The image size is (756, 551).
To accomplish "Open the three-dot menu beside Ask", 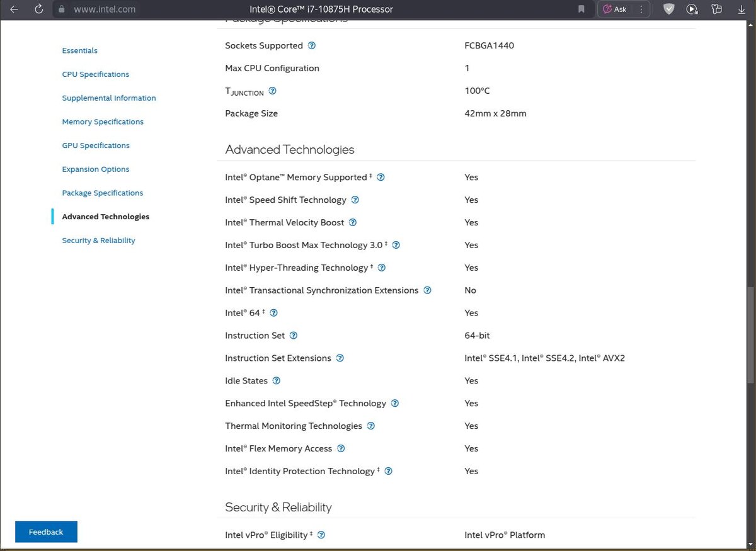I will [641, 9].
